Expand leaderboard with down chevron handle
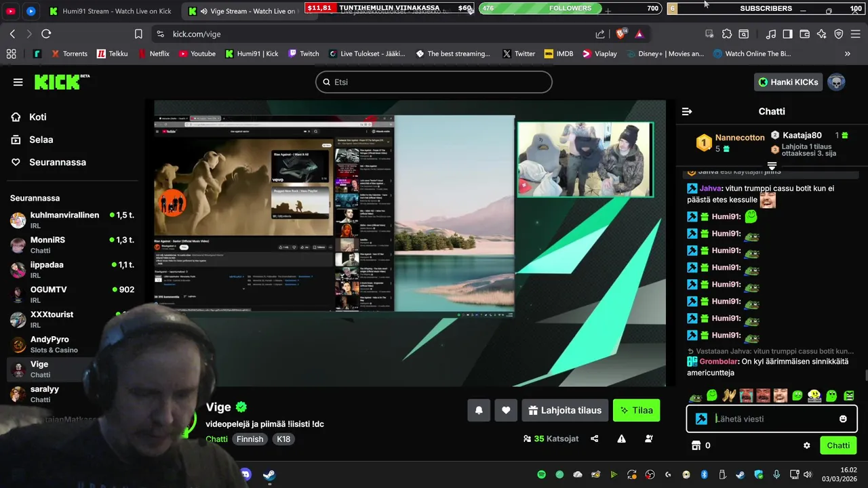Viewport: 868px width, 488px height. 772,165
